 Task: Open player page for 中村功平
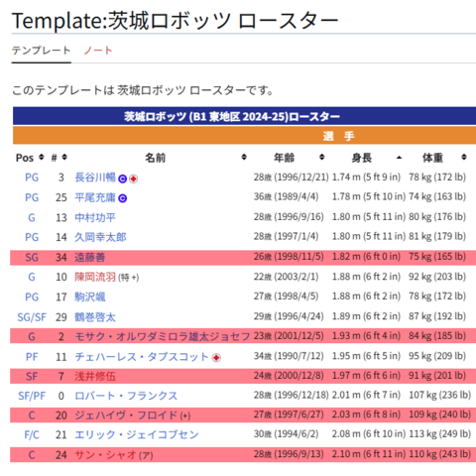95,217
